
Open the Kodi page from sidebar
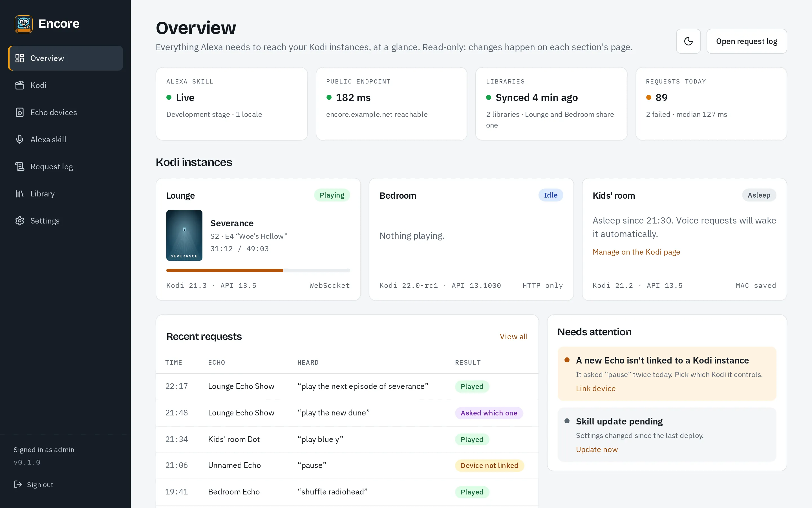click(x=65, y=85)
